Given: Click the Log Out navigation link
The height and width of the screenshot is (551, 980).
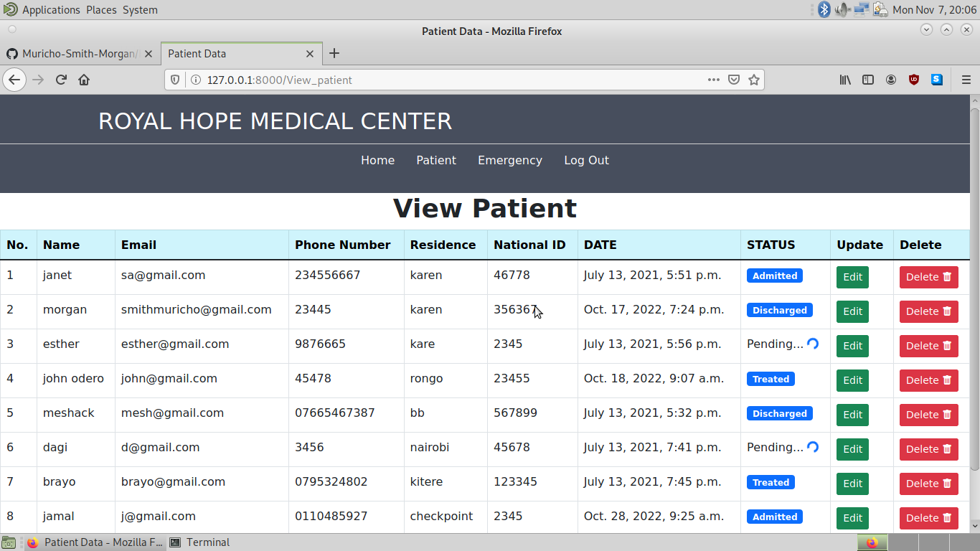Looking at the screenshot, I should point(586,160).
